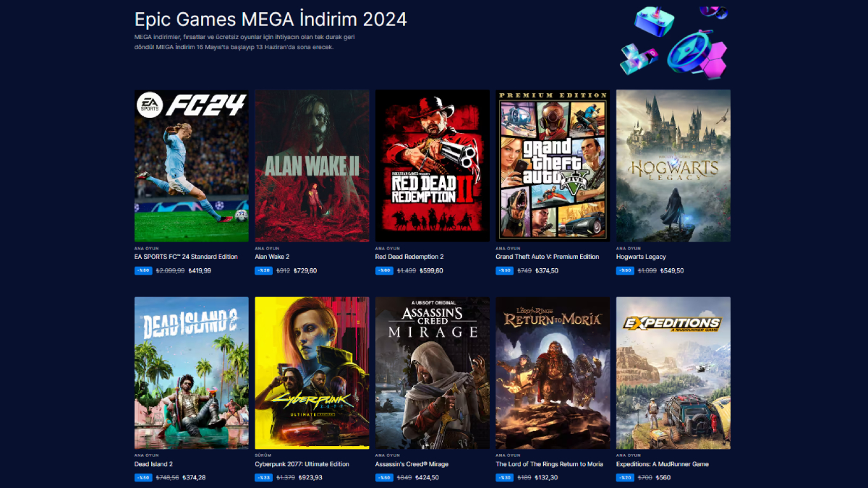
Task: Click the ₺419,99 price of EA SPORTS FC 24
Action: (x=200, y=271)
